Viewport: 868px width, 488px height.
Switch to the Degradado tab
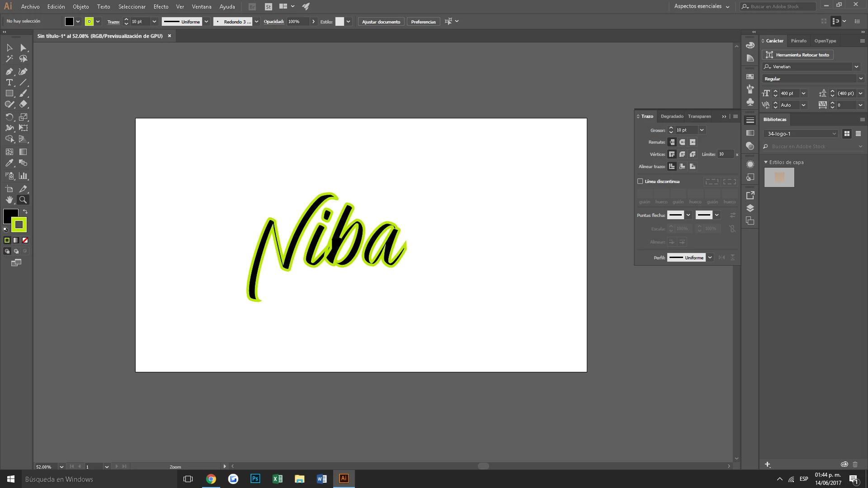point(672,116)
